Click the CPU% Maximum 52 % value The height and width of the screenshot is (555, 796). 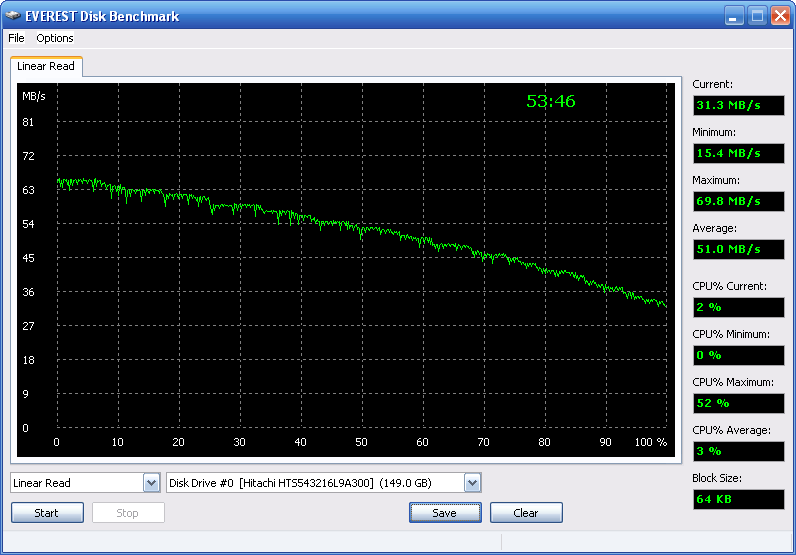click(739, 403)
